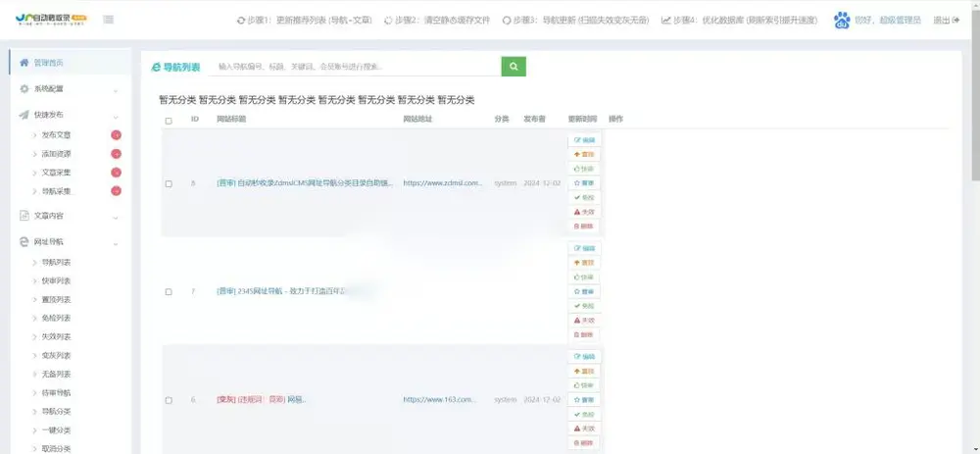The image size is (980, 454).
Task: Run 步骤1 更新推荐列表
Action: 305,20
